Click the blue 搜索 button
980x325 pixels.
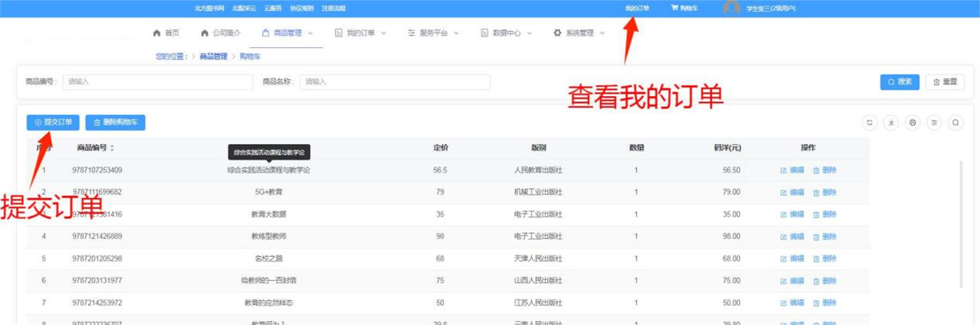[x=900, y=82]
